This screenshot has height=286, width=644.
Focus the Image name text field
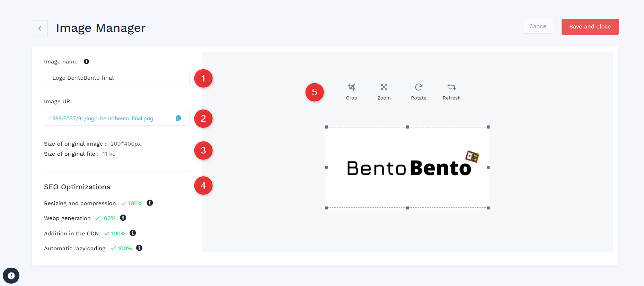coord(117,78)
